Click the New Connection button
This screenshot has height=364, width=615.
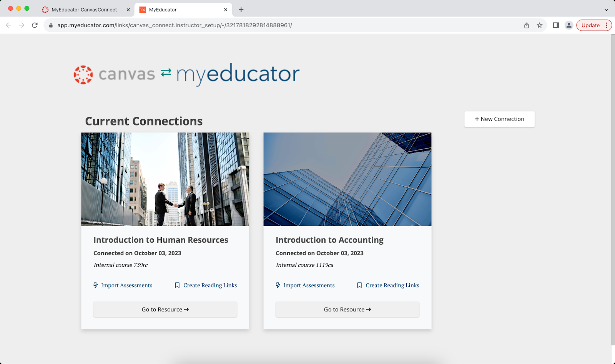tap(499, 119)
